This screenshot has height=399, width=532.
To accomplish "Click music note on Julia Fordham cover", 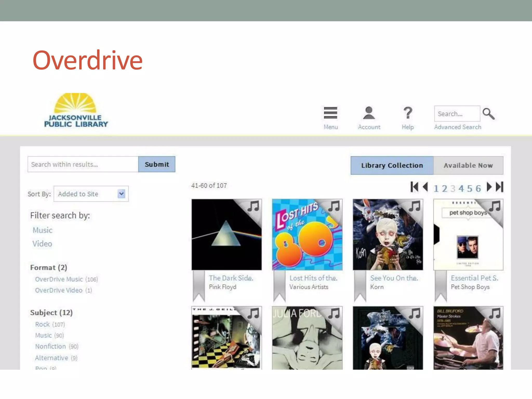I will point(334,314).
